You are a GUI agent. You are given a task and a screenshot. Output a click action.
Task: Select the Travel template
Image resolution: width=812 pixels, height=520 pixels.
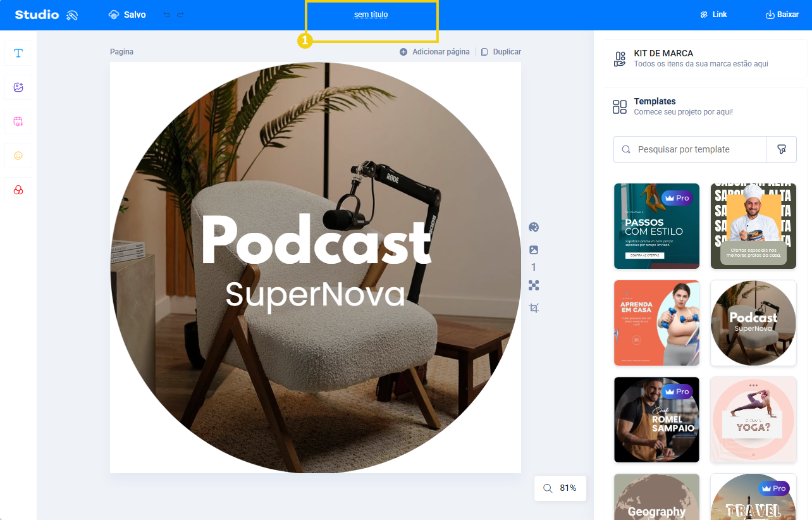tap(753, 497)
